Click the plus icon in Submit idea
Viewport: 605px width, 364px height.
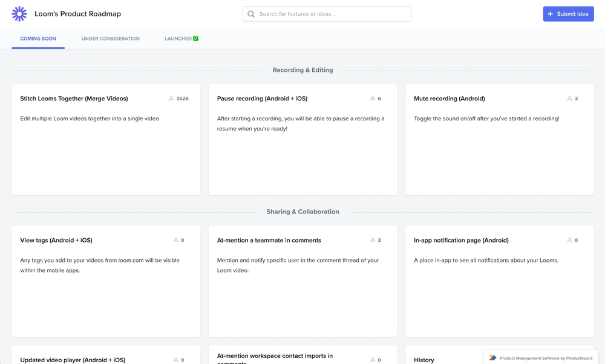550,14
